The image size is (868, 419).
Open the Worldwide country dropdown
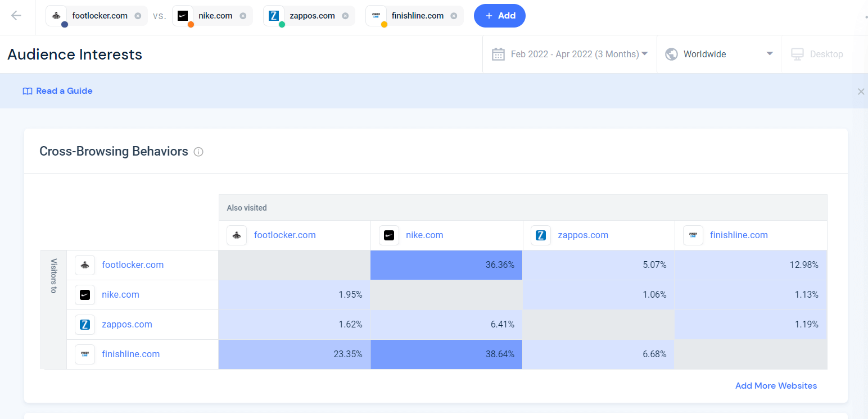(719, 54)
